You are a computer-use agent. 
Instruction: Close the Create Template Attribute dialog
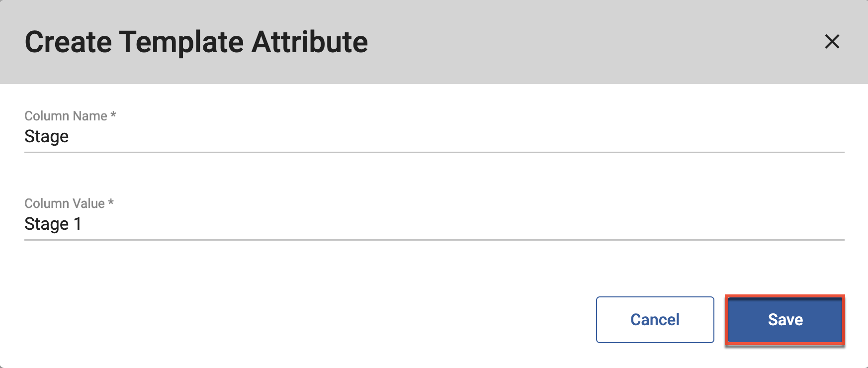(x=832, y=41)
